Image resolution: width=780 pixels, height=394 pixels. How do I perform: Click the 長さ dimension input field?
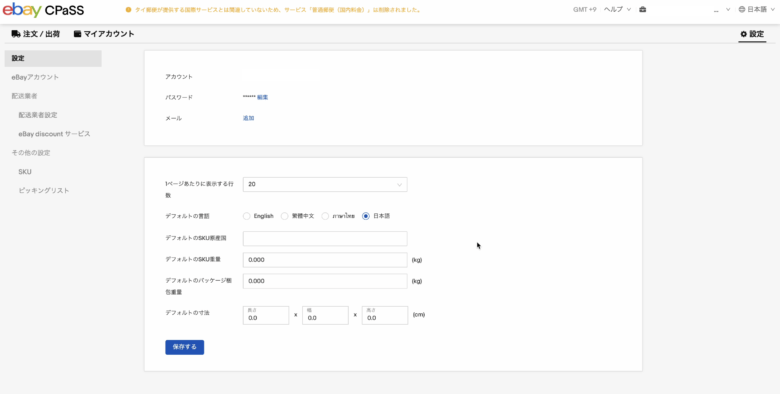[266, 315]
